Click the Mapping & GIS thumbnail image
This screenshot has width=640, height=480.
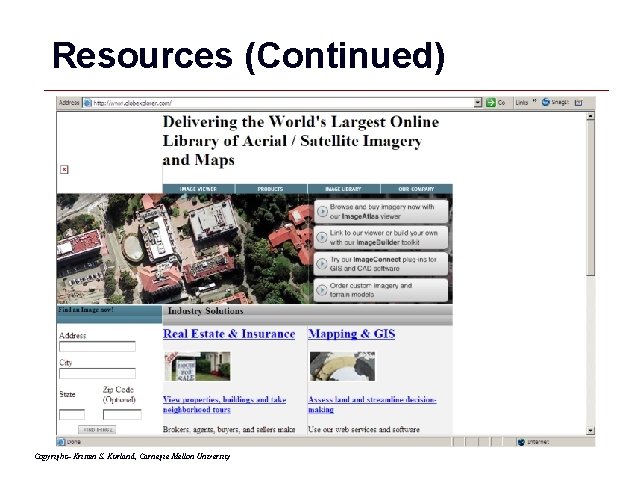342,367
